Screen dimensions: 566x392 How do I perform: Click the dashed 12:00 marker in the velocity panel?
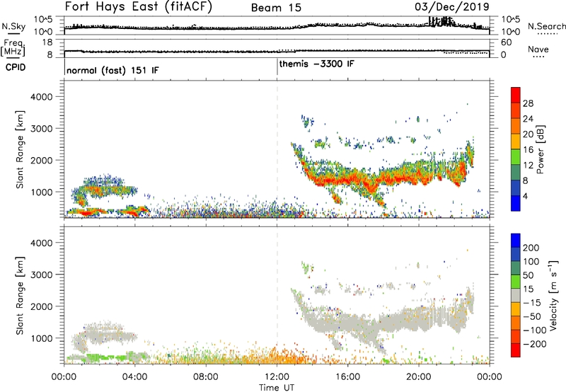pos(277,295)
